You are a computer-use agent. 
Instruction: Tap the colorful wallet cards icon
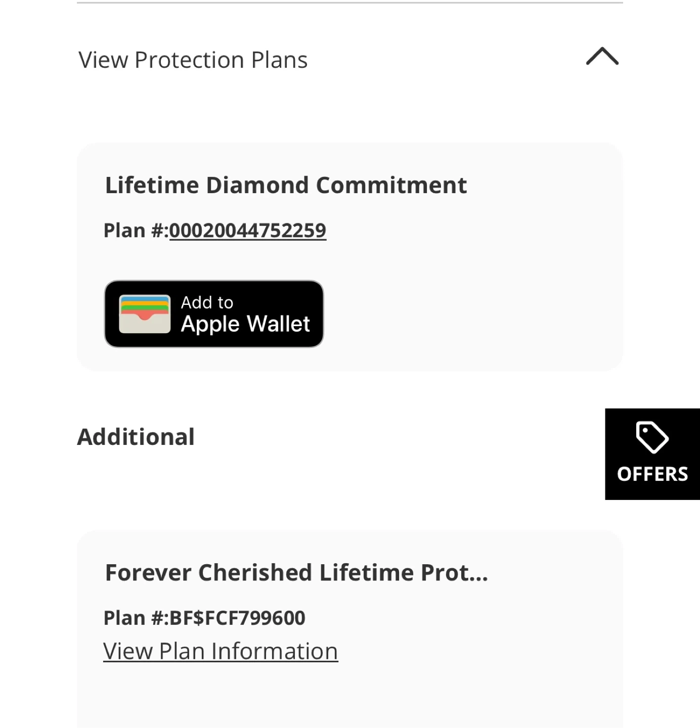tap(145, 314)
